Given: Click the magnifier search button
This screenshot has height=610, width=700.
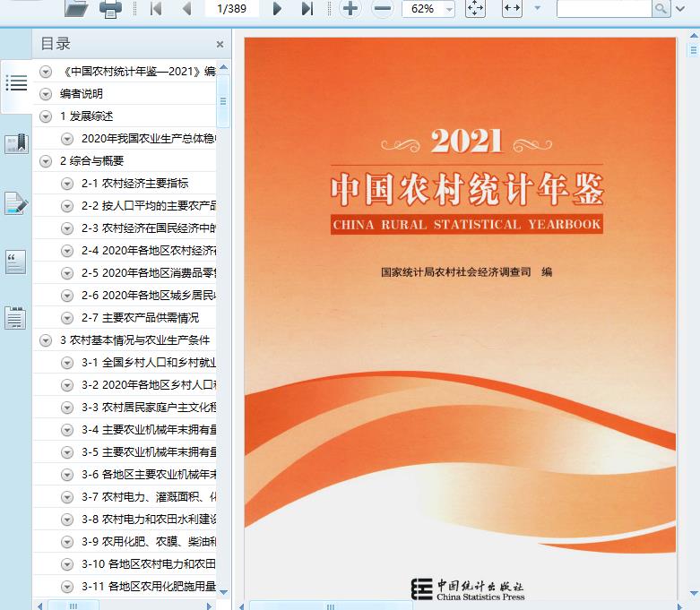Looking at the screenshot, I should [661, 8].
